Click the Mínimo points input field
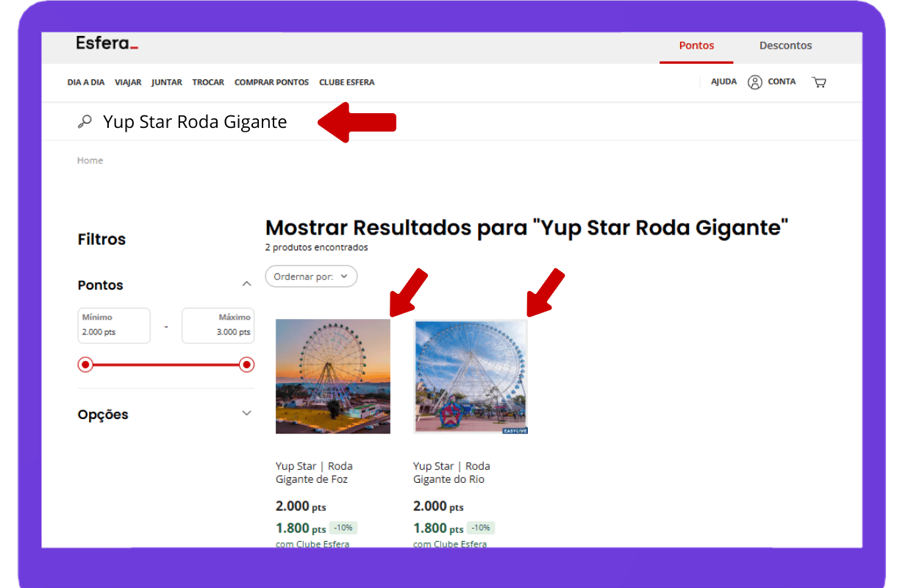Viewport: 911px width, 588px height. coord(114,326)
